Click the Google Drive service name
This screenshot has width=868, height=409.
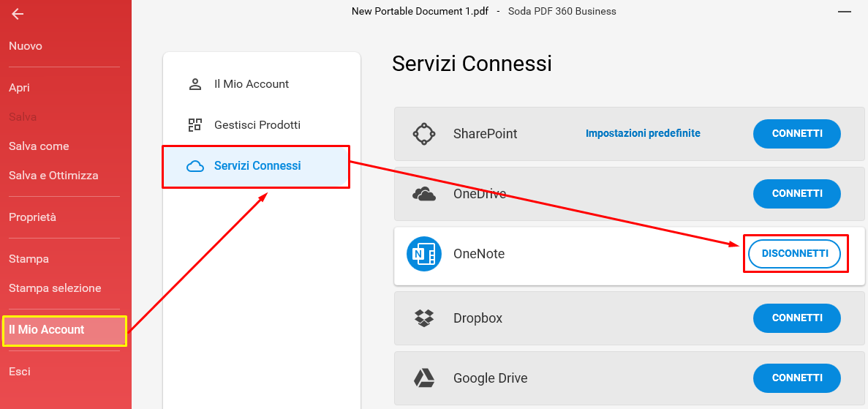pyautogui.click(x=491, y=378)
